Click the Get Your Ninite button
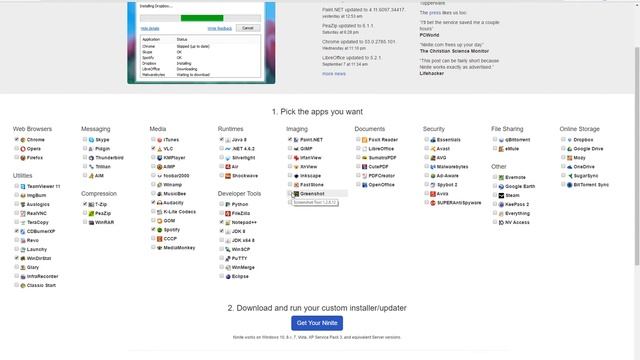The height and width of the screenshot is (360, 640). pos(317,323)
